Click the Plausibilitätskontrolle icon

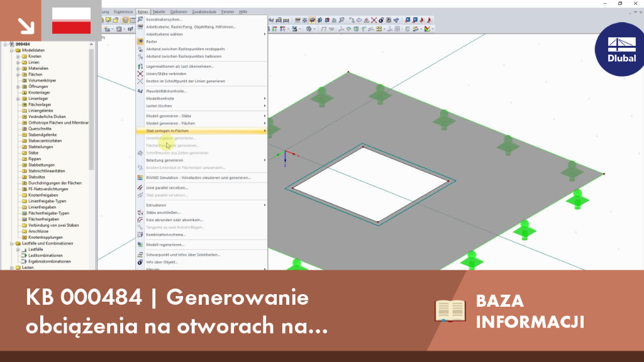pyautogui.click(x=140, y=91)
